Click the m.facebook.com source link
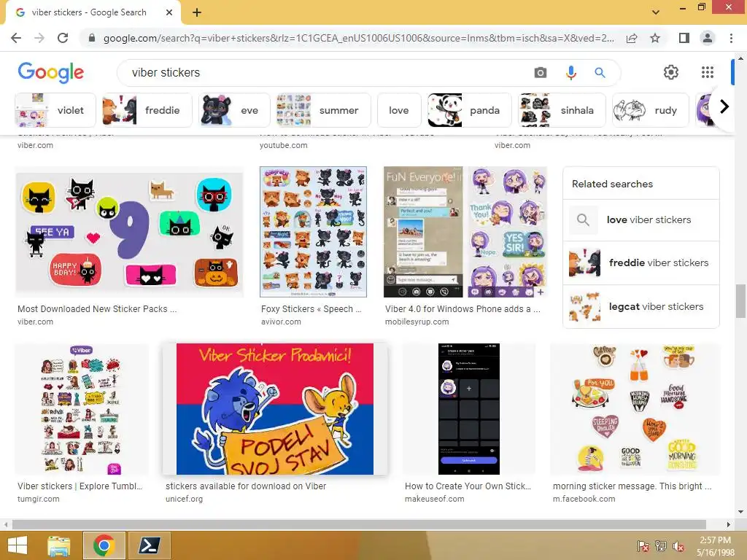Viewport: 747px width, 560px height. point(584,499)
